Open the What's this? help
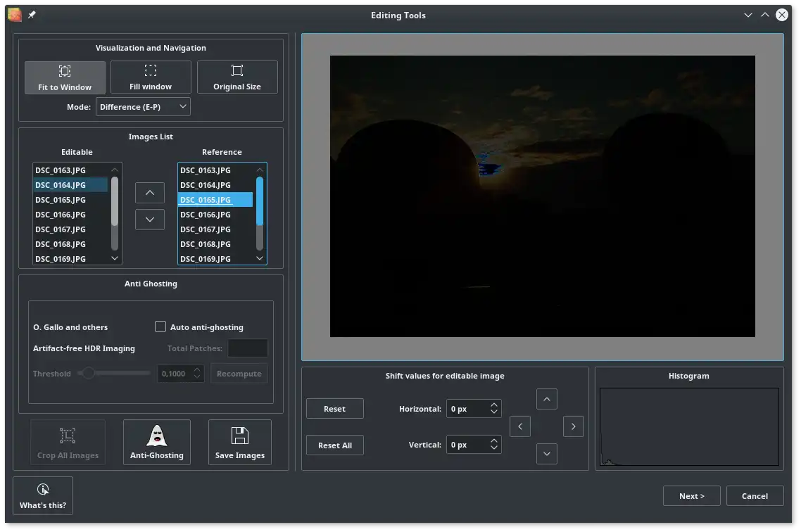The width and height of the screenshot is (801, 532). click(43, 496)
